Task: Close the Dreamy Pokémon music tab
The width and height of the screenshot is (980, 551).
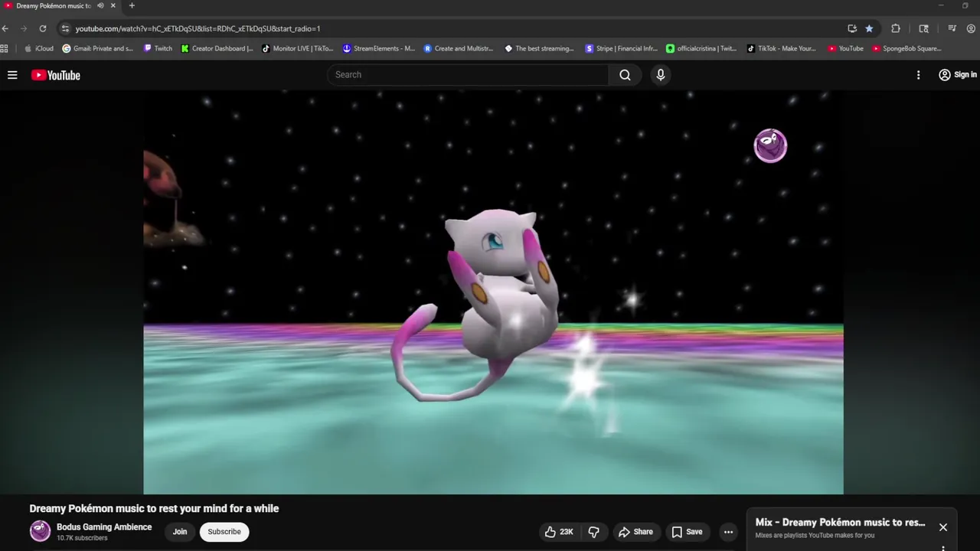Action: pyautogui.click(x=113, y=5)
